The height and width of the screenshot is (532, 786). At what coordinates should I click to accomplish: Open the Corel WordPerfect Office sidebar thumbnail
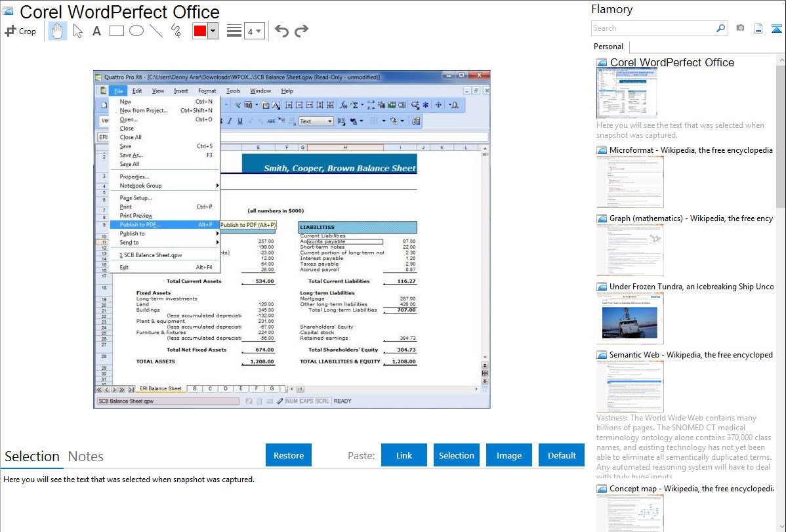coord(627,93)
